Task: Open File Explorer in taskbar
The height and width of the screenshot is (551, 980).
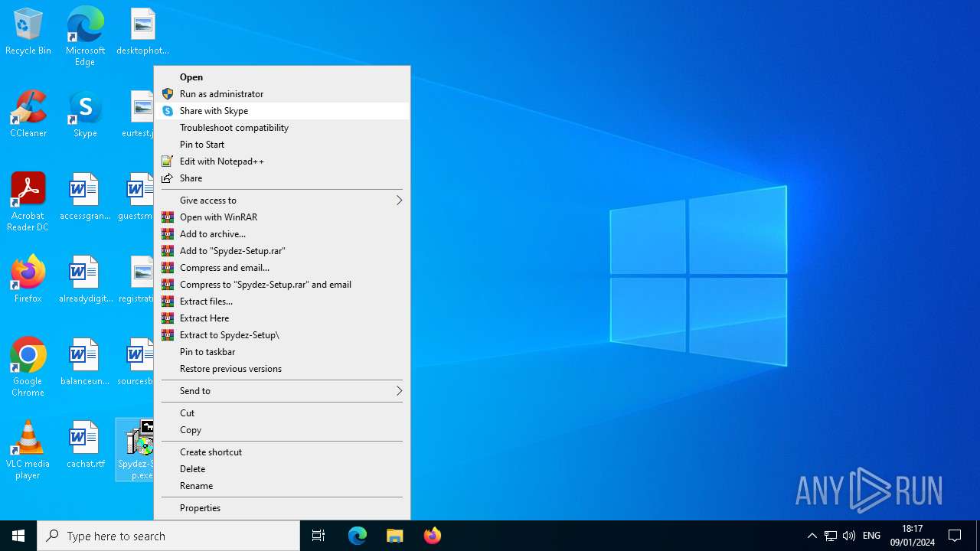Action: (395, 536)
